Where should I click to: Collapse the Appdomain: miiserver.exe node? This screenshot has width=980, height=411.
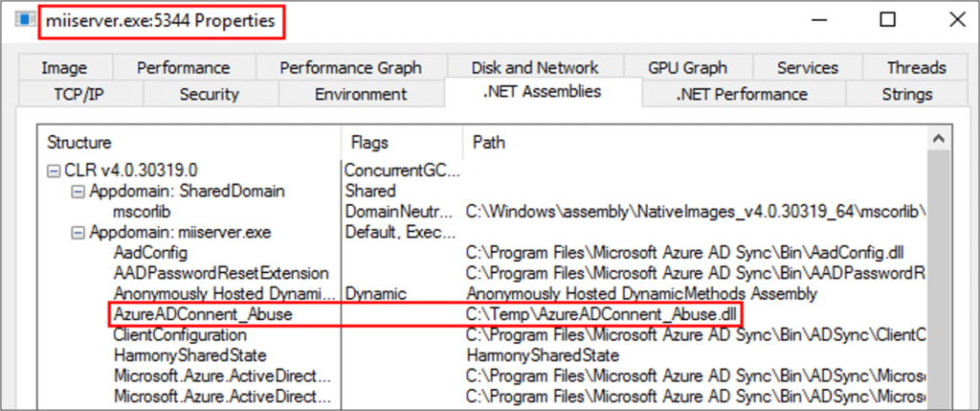[x=78, y=232]
